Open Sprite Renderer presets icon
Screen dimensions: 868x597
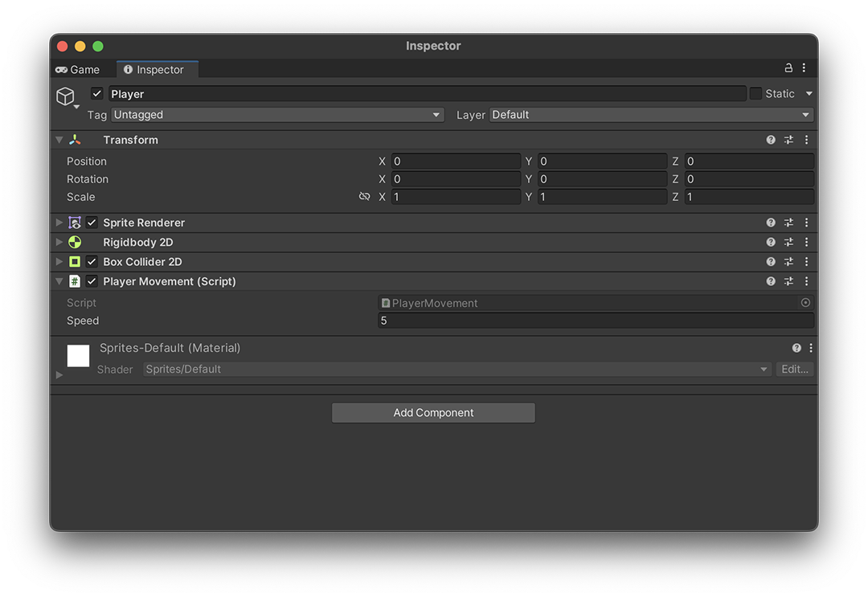788,223
